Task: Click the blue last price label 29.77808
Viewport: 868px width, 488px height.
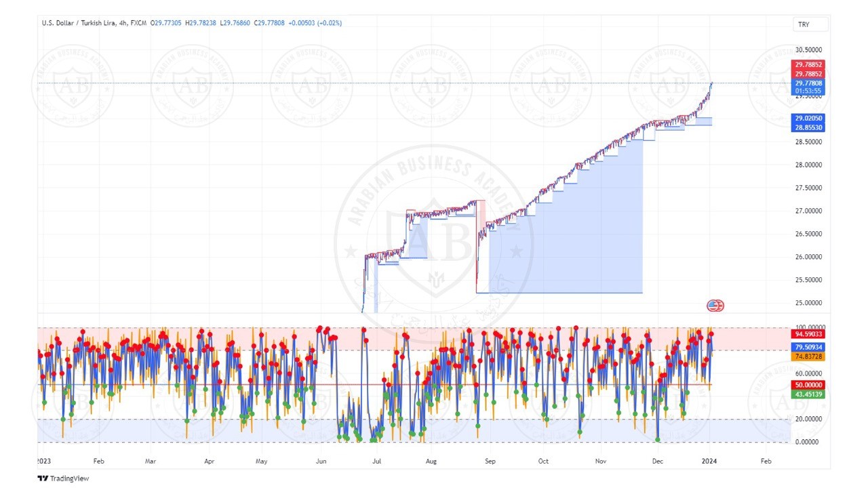Action: point(808,83)
